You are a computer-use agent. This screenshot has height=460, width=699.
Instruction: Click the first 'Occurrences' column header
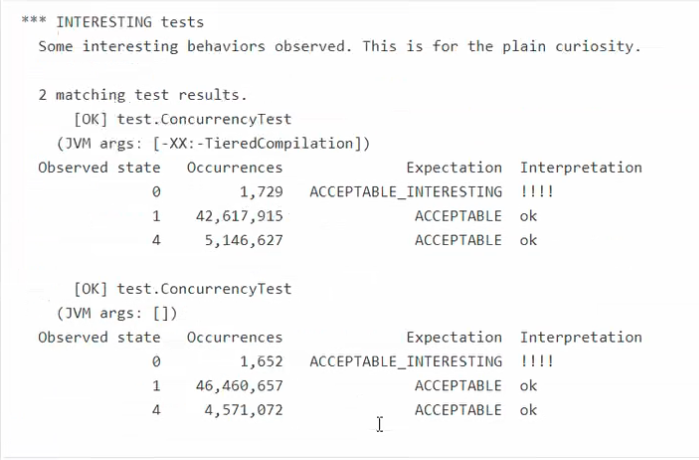[x=234, y=168]
